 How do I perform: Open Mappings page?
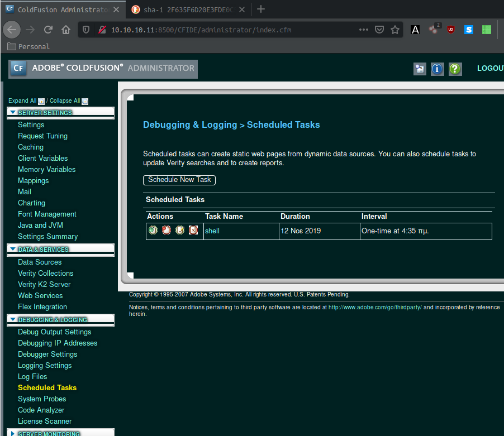[x=34, y=181]
